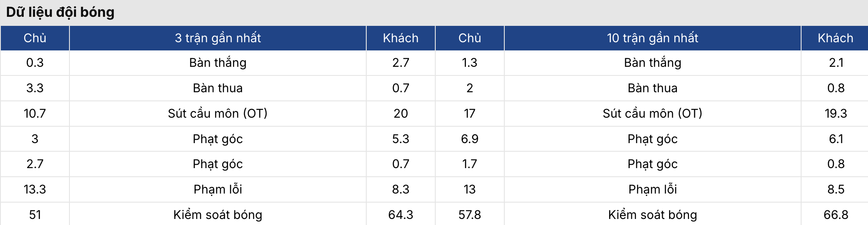This screenshot has height=225, width=868.
Task: Select the 66.8 possession cell
Action: point(836,215)
